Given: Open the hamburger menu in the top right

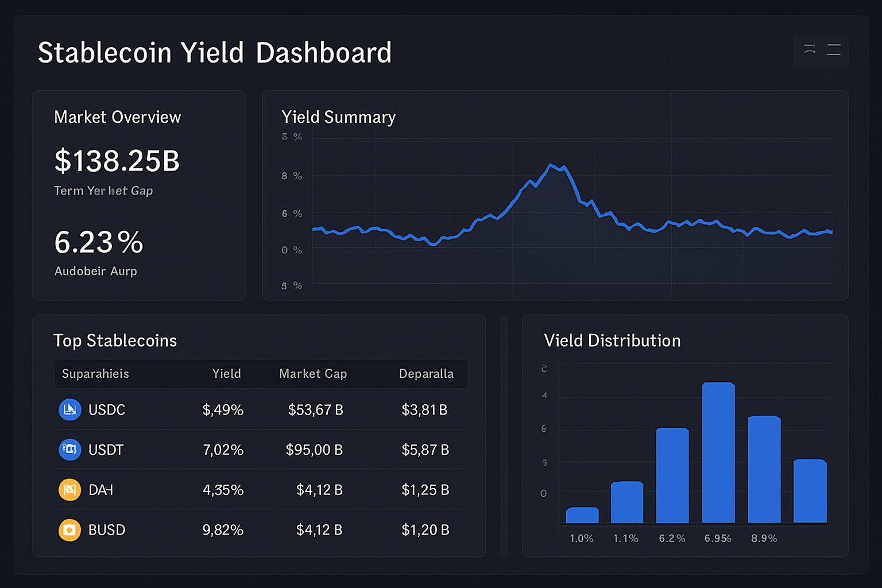Looking at the screenshot, I should click(834, 51).
